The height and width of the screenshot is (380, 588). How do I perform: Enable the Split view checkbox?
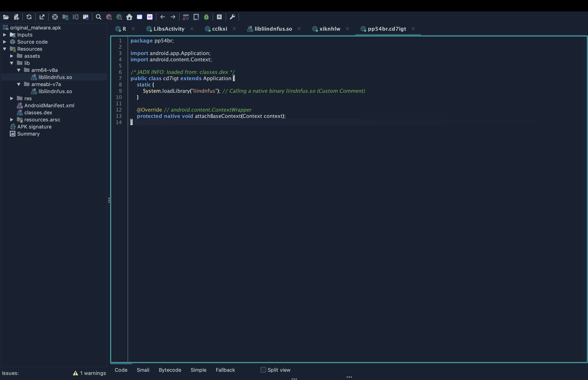(x=263, y=370)
